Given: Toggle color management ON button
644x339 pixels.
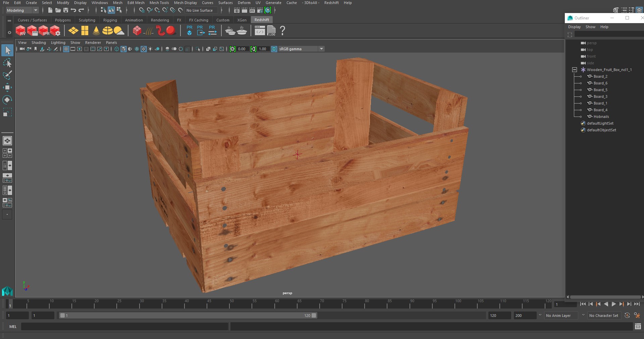Looking at the screenshot, I should tap(274, 49).
